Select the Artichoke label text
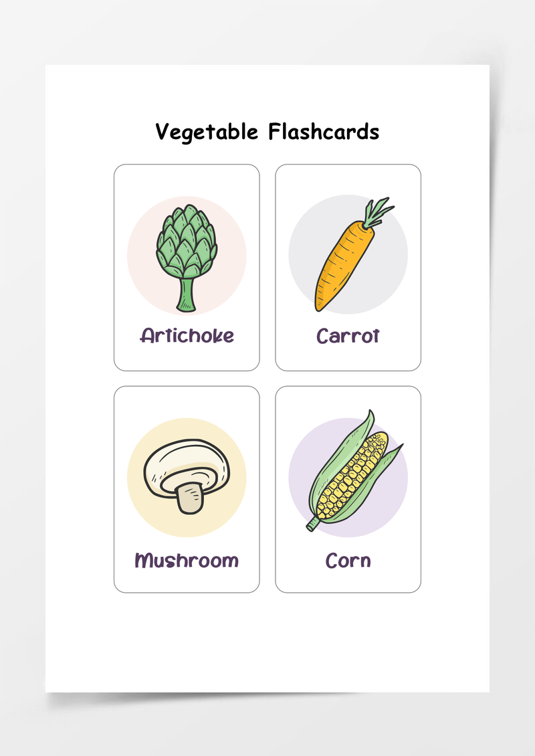 click(x=187, y=335)
